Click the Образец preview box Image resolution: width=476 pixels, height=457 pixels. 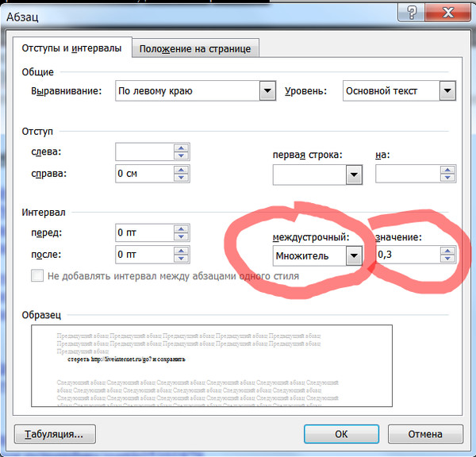212,366
